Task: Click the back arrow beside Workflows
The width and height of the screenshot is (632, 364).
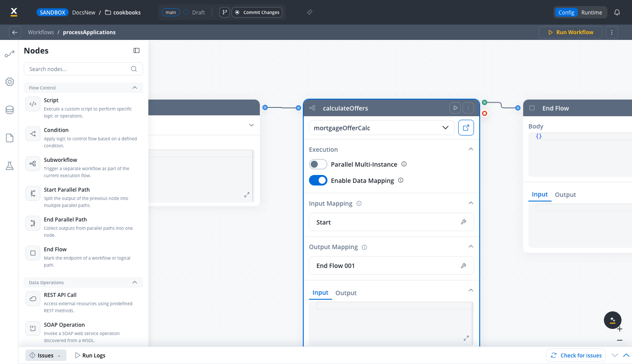Action: click(15, 32)
